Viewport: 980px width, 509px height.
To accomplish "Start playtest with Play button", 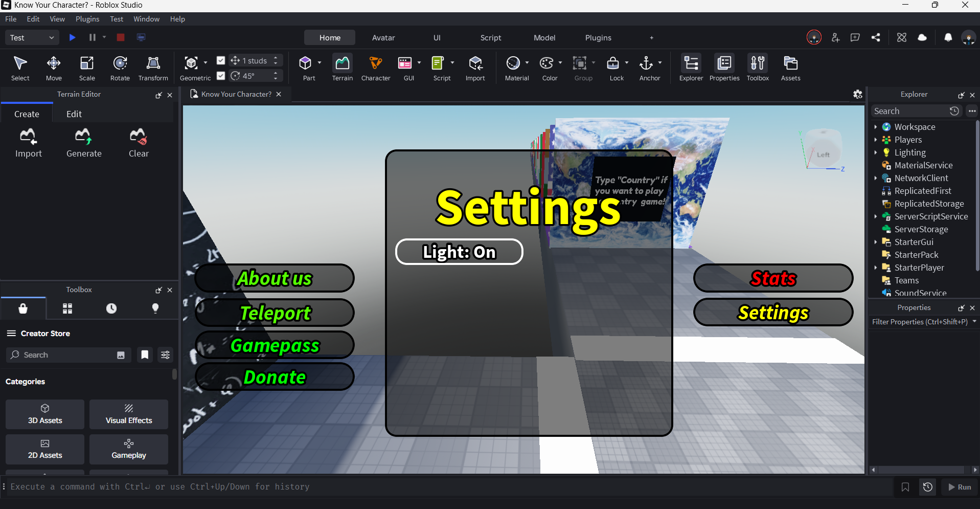I will [x=72, y=37].
